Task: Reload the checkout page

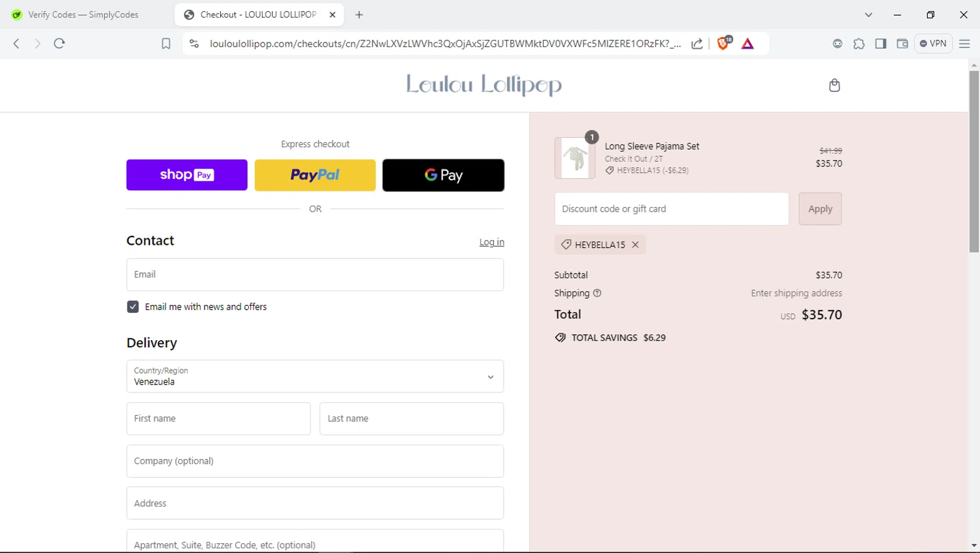Action: tap(59, 44)
